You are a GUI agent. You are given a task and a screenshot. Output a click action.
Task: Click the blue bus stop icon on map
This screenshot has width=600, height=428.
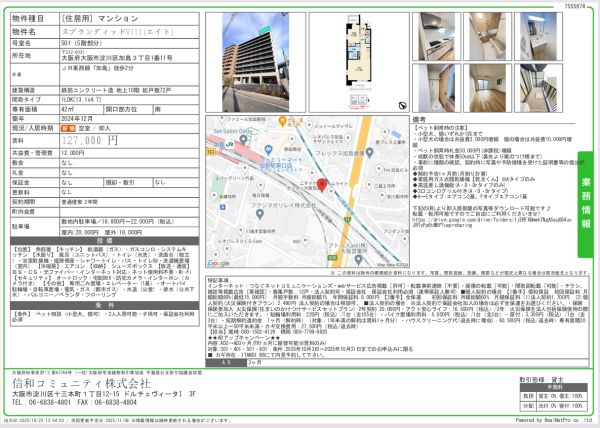coord(223,207)
